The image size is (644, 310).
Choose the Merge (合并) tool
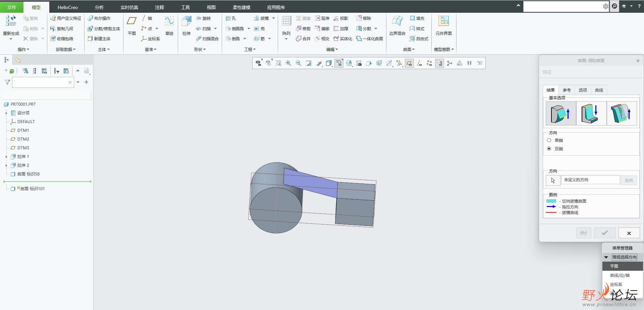point(303,39)
